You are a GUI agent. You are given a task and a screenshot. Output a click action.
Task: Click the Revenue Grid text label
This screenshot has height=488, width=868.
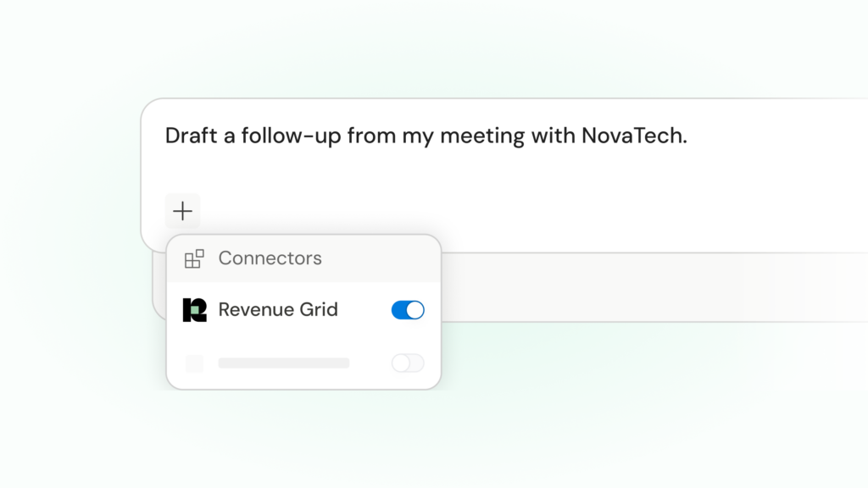click(278, 309)
